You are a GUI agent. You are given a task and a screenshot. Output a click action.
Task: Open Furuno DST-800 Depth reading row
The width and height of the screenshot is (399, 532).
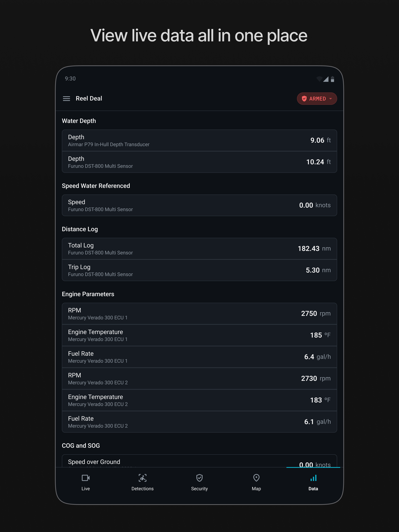click(199, 162)
